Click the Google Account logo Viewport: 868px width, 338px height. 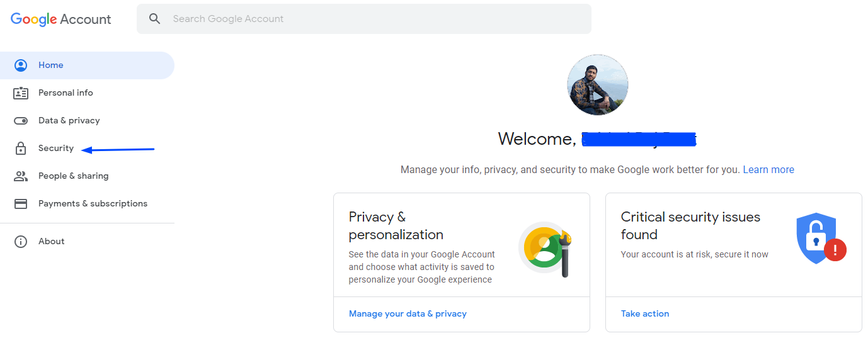[x=61, y=19]
